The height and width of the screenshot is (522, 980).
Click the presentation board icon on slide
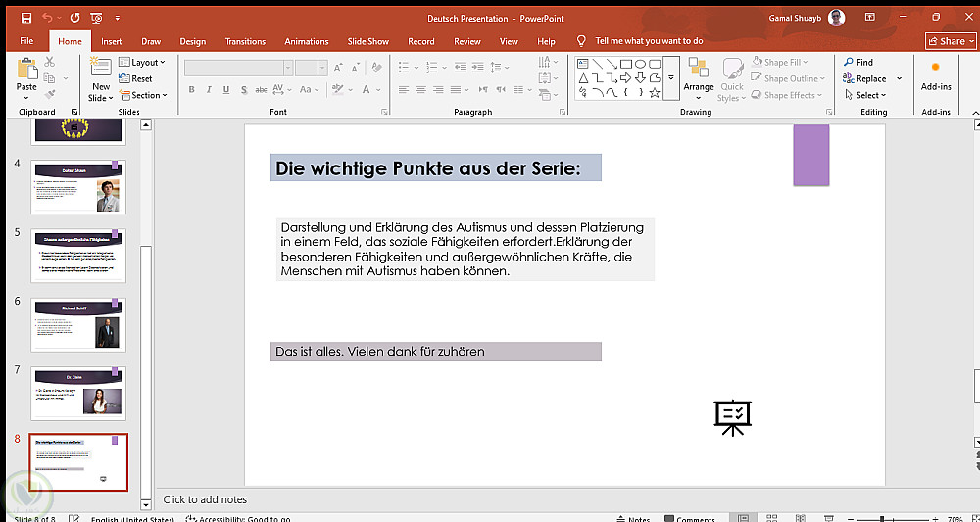tap(732, 418)
